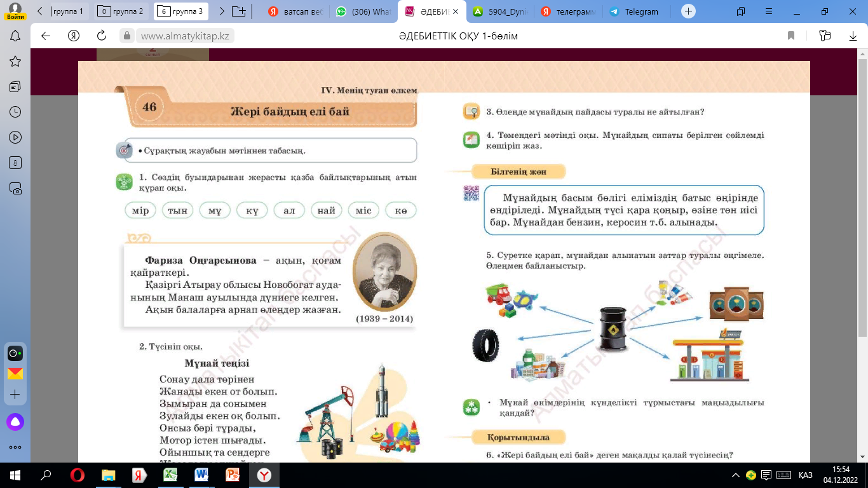
Task: Add a sidebar app with plus icon
Action: coord(15,395)
